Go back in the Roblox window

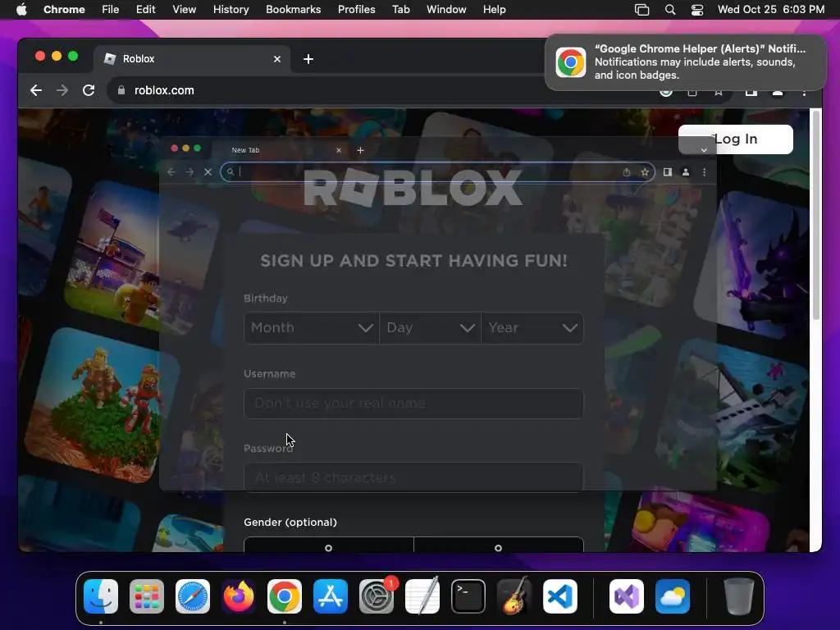pos(36,90)
